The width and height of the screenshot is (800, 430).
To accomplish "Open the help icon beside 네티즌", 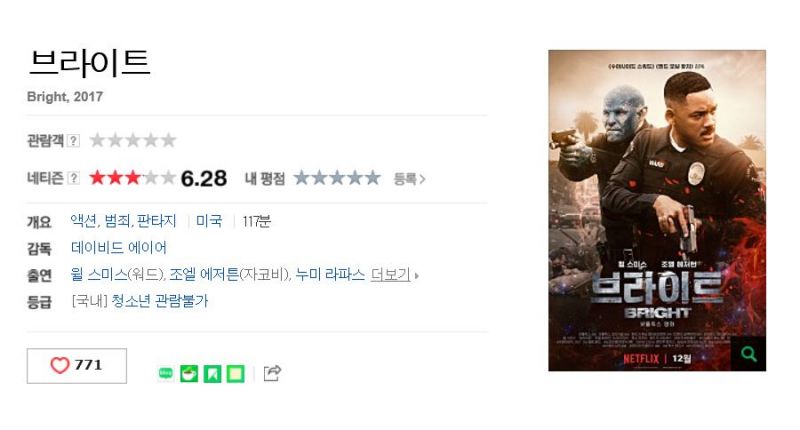I will pyautogui.click(x=73, y=178).
